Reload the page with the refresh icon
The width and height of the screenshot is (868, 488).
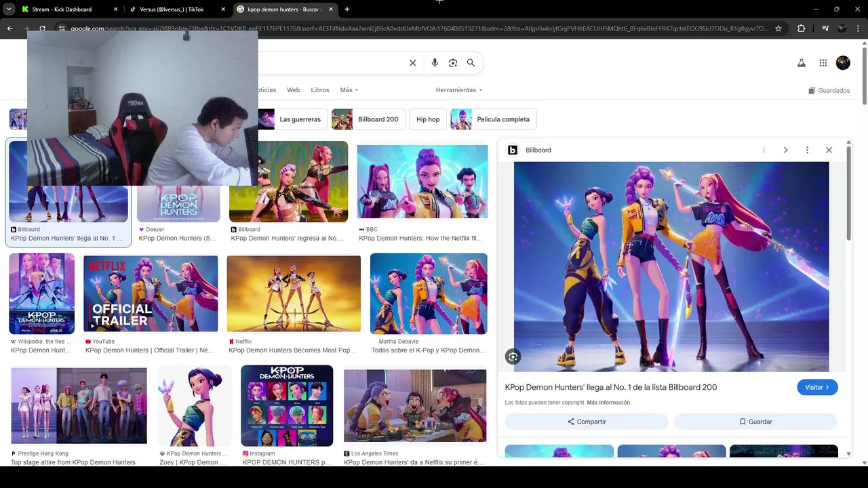(42, 28)
